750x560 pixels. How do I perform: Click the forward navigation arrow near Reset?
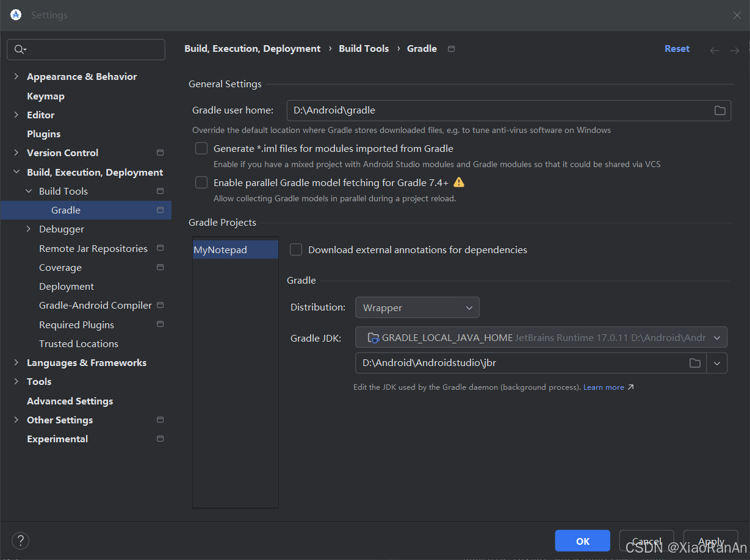[x=734, y=50]
